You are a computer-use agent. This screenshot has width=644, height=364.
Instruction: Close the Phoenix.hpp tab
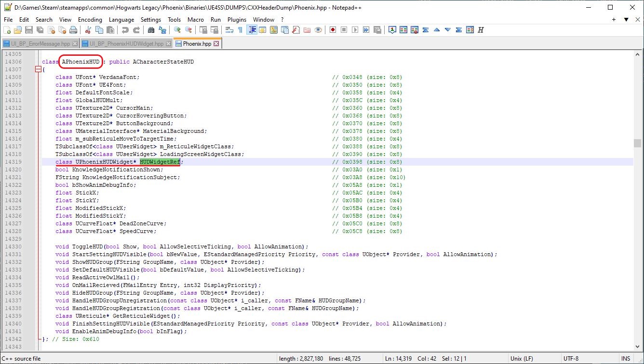tap(216, 44)
